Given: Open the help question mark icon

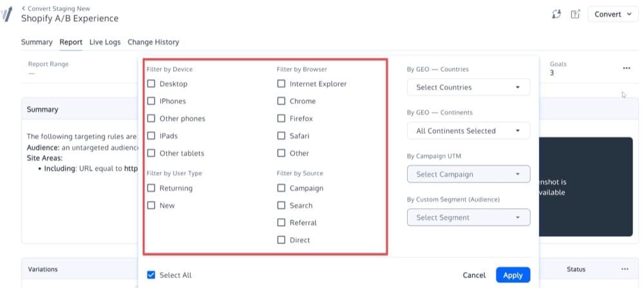Looking at the screenshot, I should 575,14.
